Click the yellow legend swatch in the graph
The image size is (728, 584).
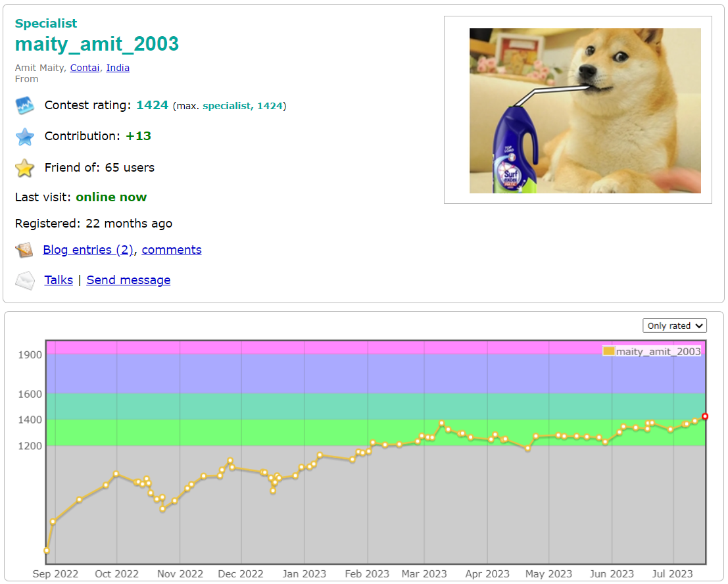608,351
